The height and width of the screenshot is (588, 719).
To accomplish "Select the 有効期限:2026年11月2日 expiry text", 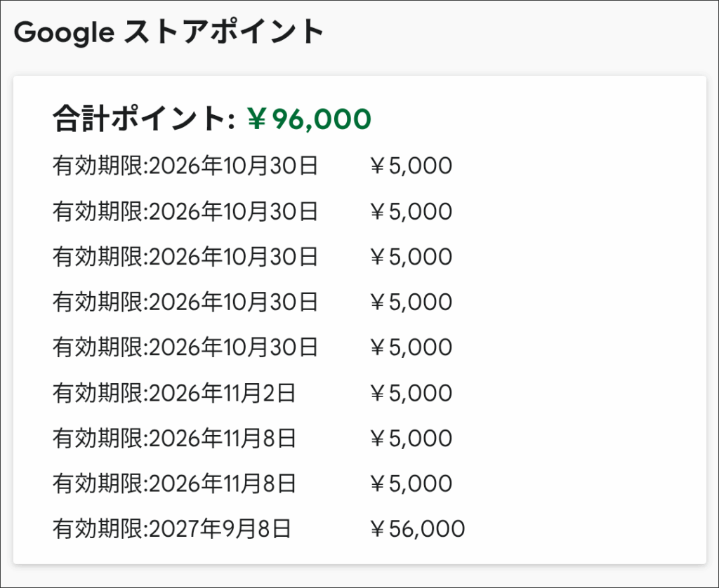I will [174, 393].
